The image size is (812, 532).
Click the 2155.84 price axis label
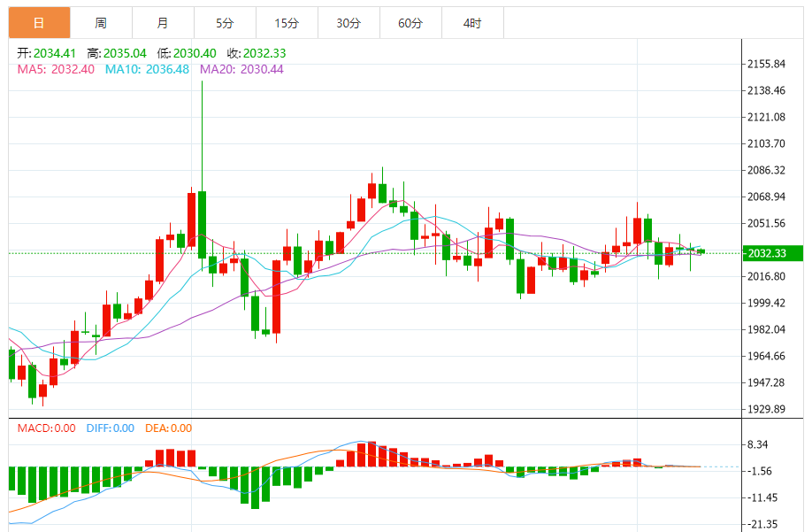coord(766,65)
